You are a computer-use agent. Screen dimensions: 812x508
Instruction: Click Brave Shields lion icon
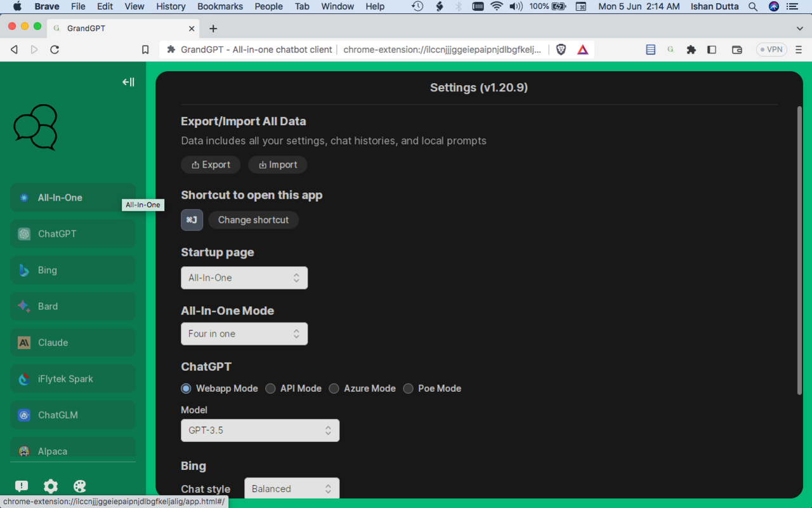[561, 50]
